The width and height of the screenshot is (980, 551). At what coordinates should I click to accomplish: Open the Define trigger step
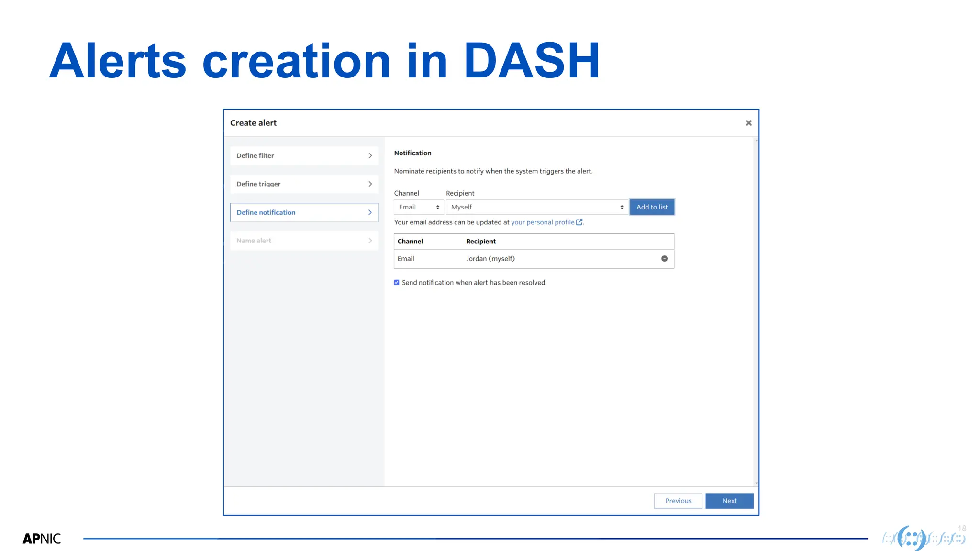[304, 184]
